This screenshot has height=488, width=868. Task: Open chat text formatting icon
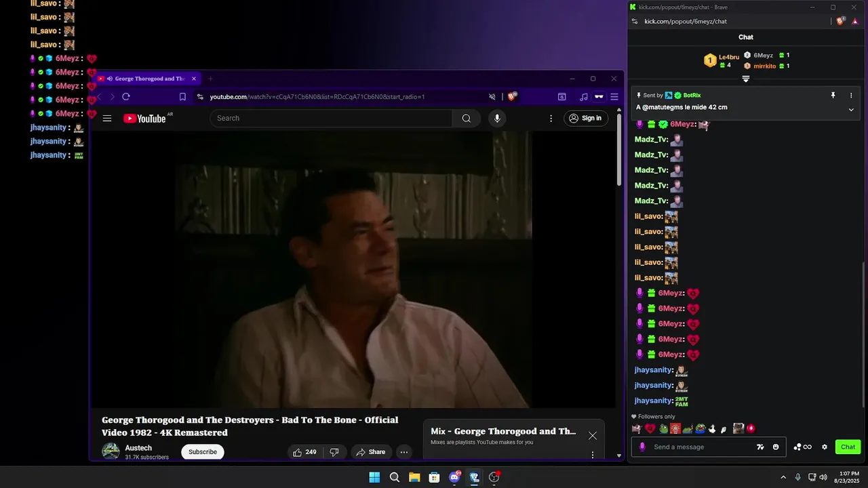[x=760, y=447]
